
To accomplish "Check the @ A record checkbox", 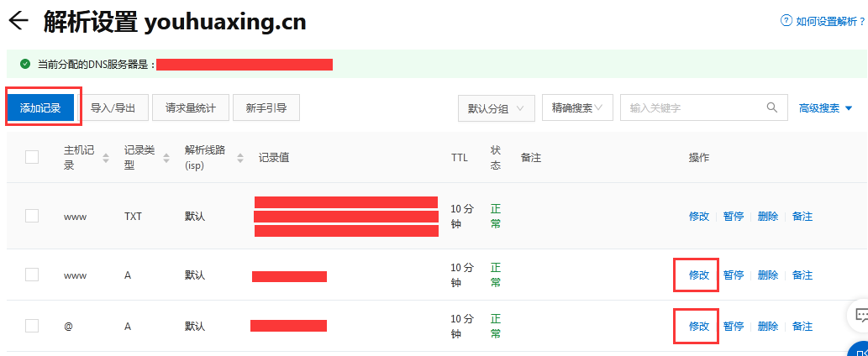I will pos(32,326).
